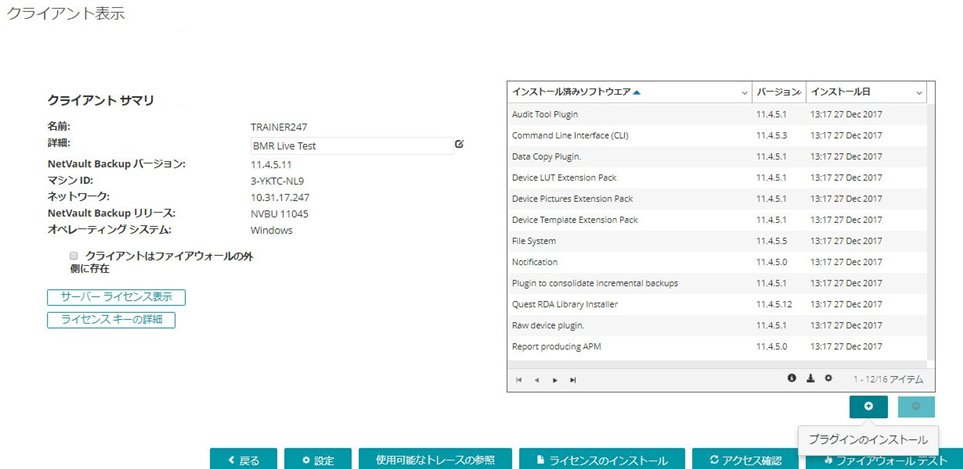This screenshot has width=963, height=469.
Task: Open table settings gear icon in footer
Action: pyautogui.click(x=828, y=378)
